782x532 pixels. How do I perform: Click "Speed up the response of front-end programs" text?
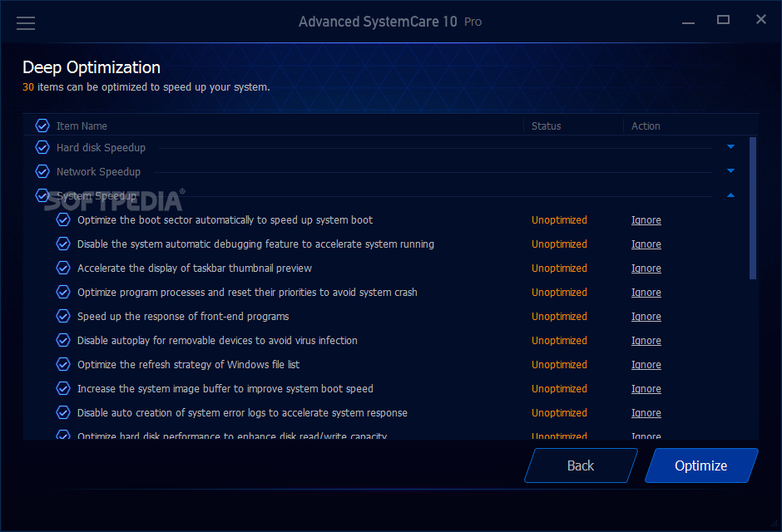point(183,317)
